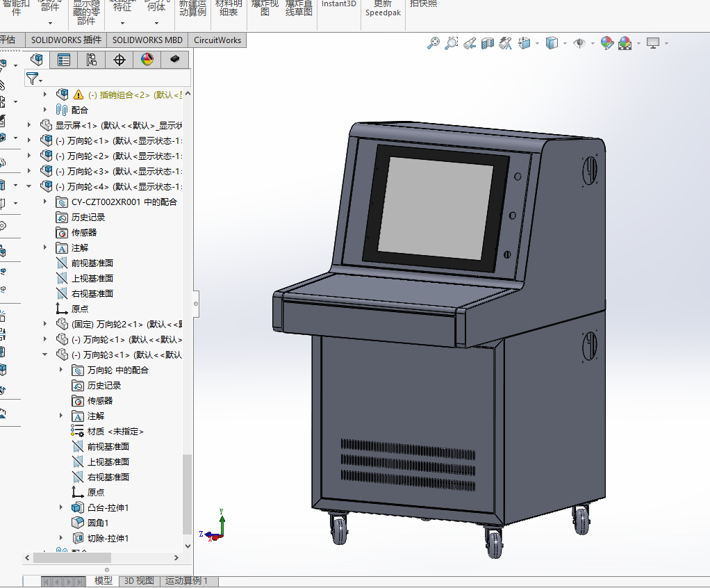Image resolution: width=710 pixels, height=588 pixels.
Task: Collapse the 万向轮3<1> part node
Action: click(x=45, y=354)
